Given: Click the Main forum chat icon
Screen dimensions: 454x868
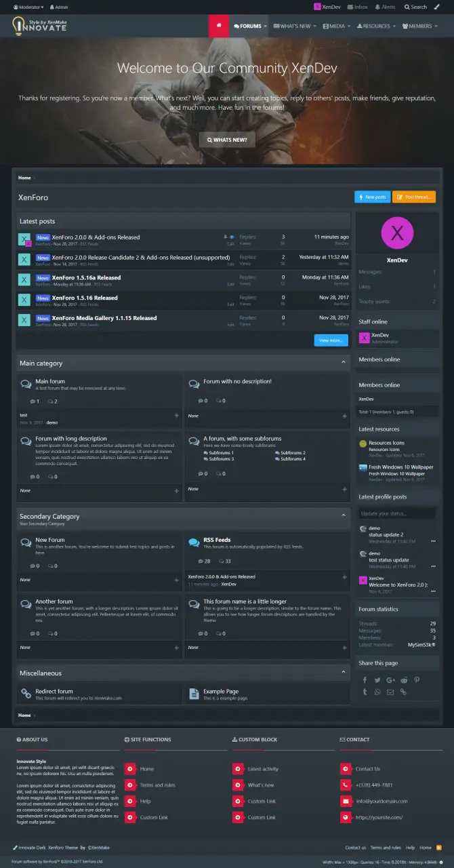Looking at the screenshot, I should tap(26, 384).
